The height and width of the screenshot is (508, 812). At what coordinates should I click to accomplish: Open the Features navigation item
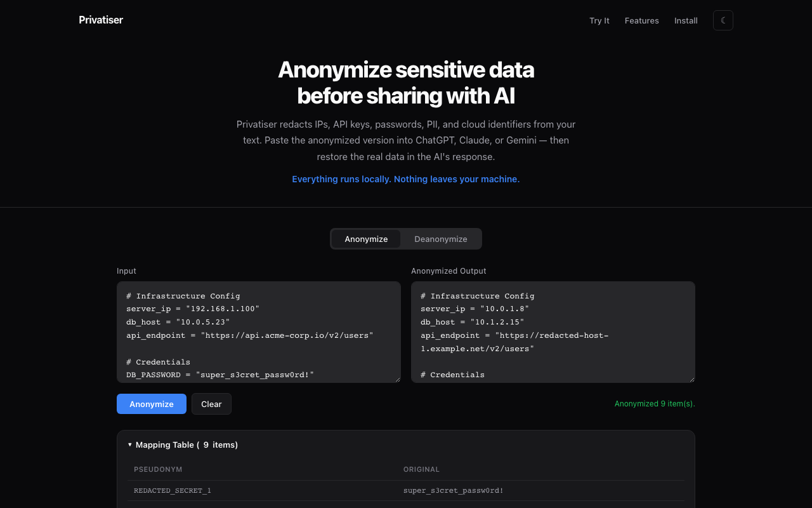point(641,20)
